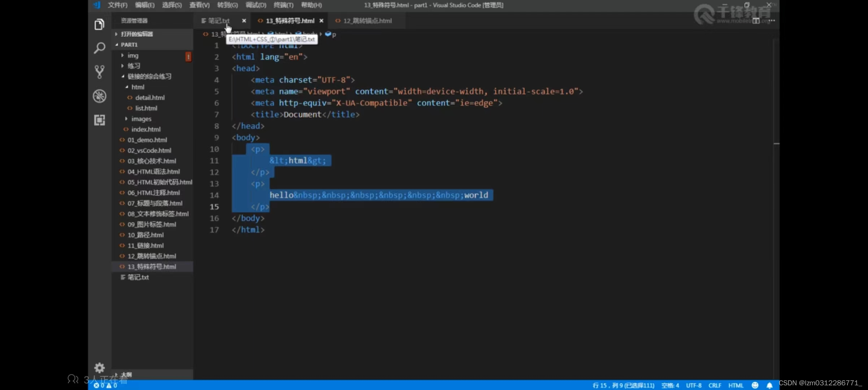The image size is (868, 390).
Task: Expand the 打开的编辑器 section
Action: click(x=152, y=34)
